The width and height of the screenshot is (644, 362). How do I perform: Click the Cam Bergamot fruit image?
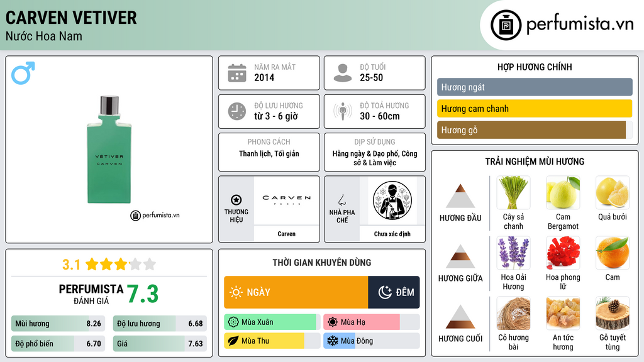[x=563, y=192]
